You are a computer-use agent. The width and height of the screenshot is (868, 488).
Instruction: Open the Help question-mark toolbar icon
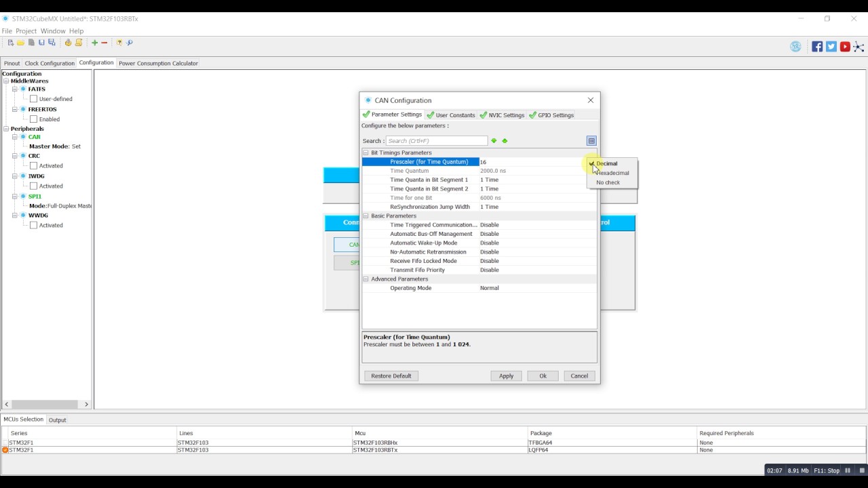[119, 43]
